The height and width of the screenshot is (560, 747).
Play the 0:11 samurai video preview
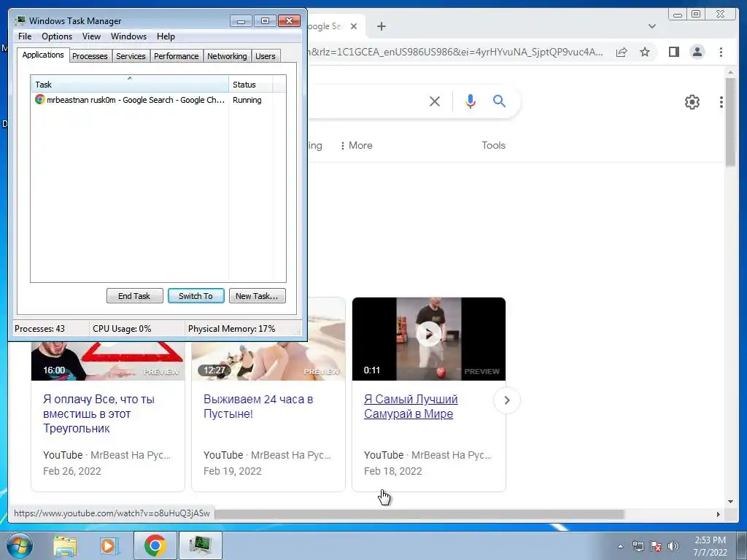[429, 334]
